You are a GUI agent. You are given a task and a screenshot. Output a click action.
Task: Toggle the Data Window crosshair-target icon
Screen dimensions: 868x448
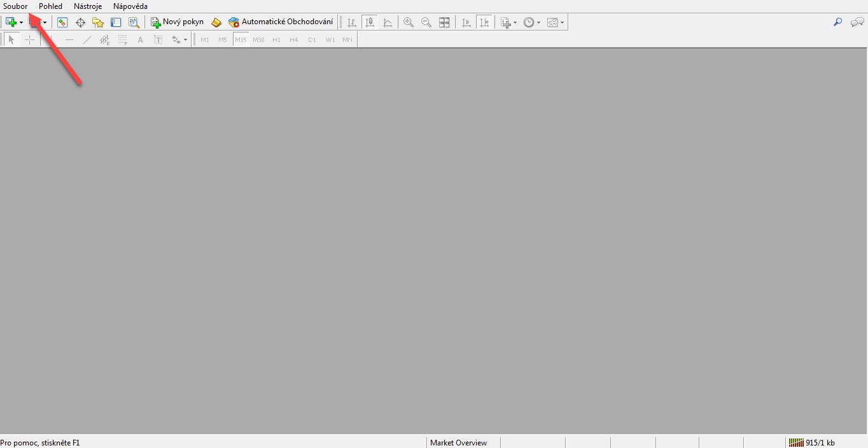(x=80, y=22)
